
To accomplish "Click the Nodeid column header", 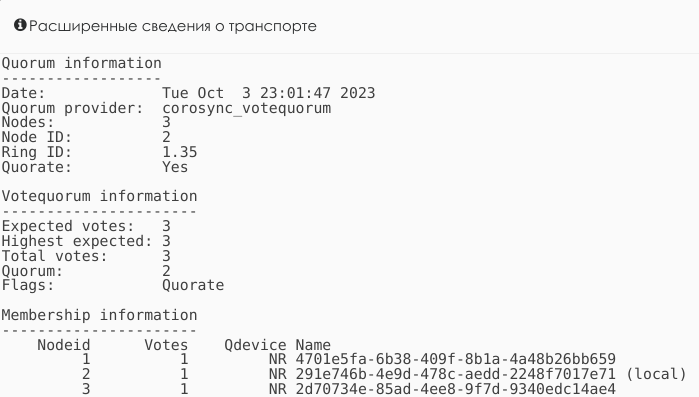I will click(x=64, y=345).
